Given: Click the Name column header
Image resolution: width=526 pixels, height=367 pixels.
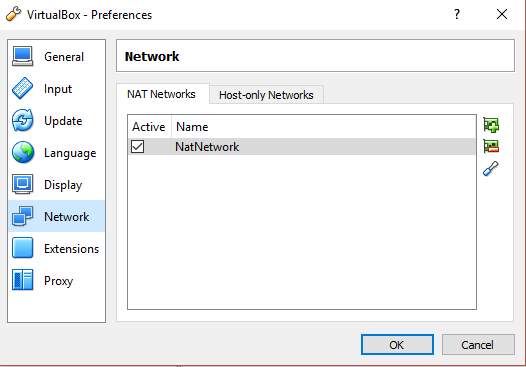Looking at the screenshot, I should click(324, 127).
